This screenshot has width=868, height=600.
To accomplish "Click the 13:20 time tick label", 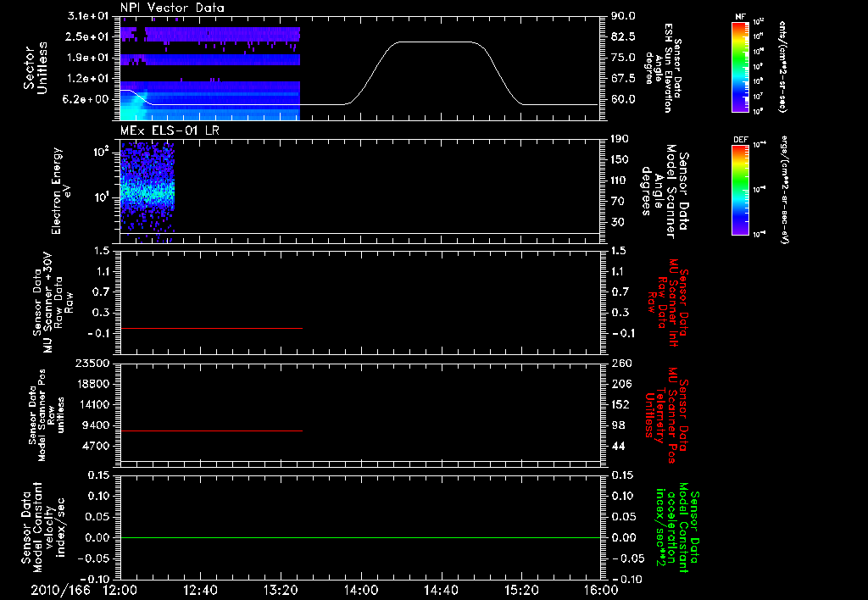I will (x=281, y=590).
